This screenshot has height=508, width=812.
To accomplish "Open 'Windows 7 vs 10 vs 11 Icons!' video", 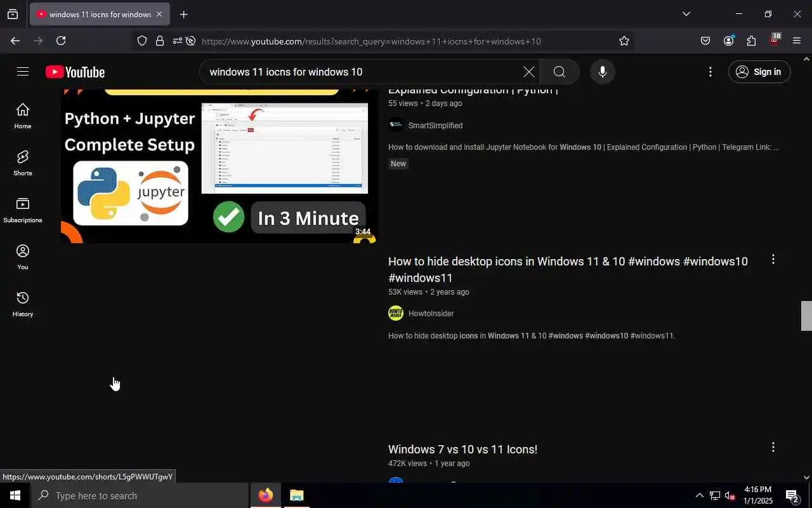I will pyautogui.click(x=462, y=449).
